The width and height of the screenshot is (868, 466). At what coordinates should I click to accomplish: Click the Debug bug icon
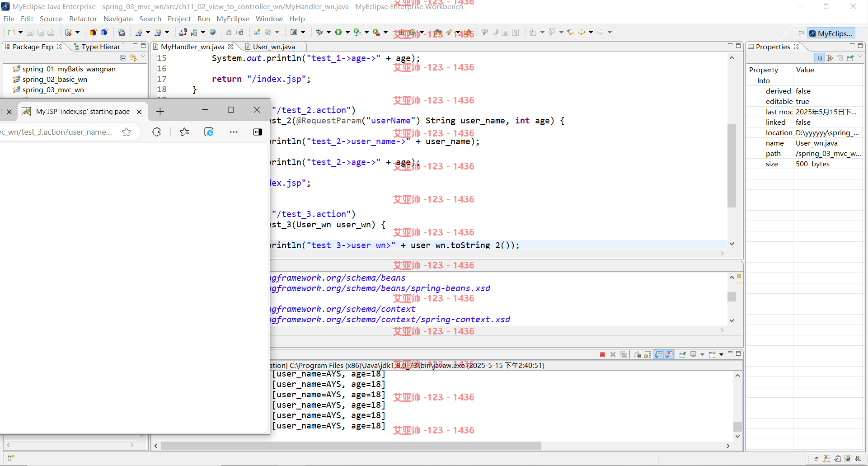click(319, 32)
